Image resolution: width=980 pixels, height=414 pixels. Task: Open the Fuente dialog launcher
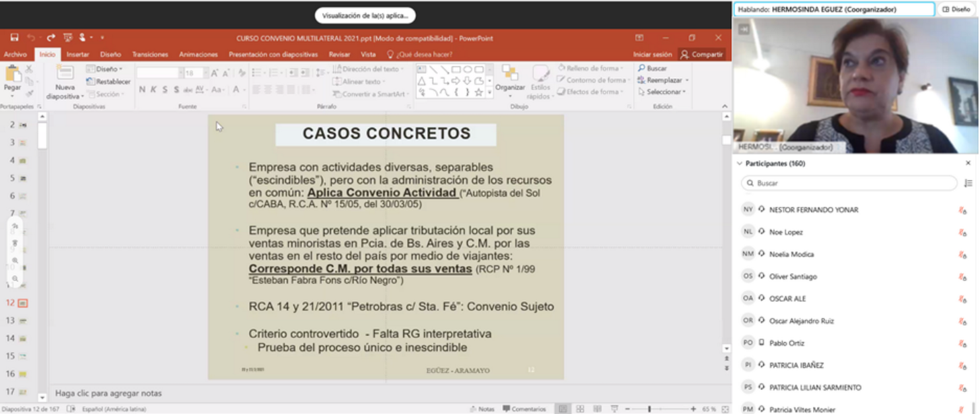244,106
